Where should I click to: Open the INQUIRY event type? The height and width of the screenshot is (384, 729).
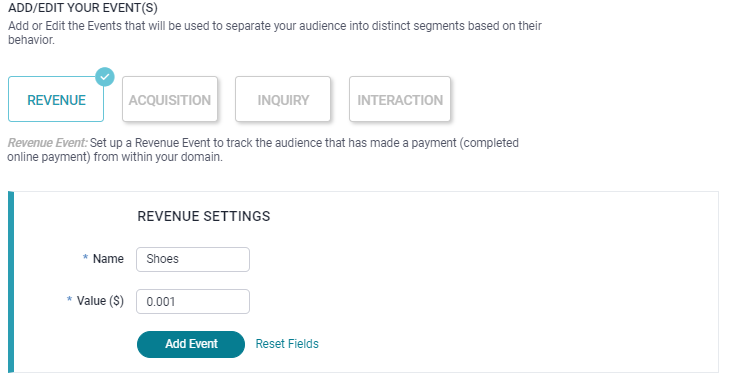pyautogui.click(x=283, y=99)
